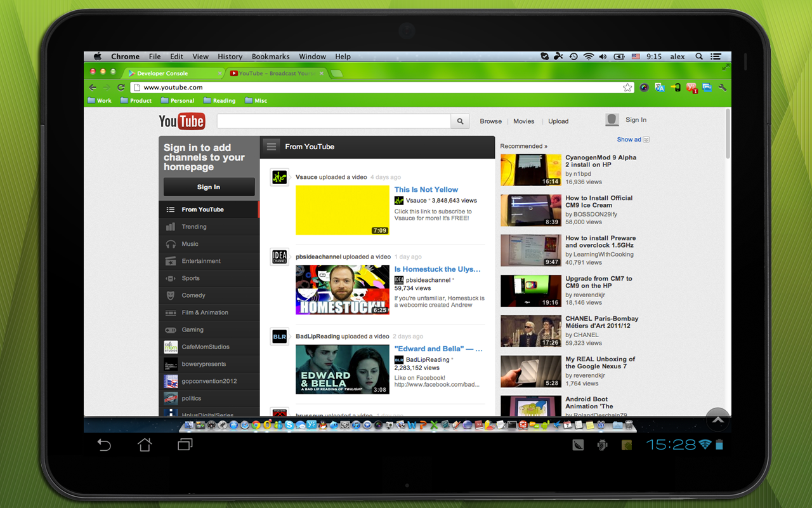The width and height of the screenshot is (812, 508).
Task: Click the profile avatar next to Sign In
Action: coord(612,120)
